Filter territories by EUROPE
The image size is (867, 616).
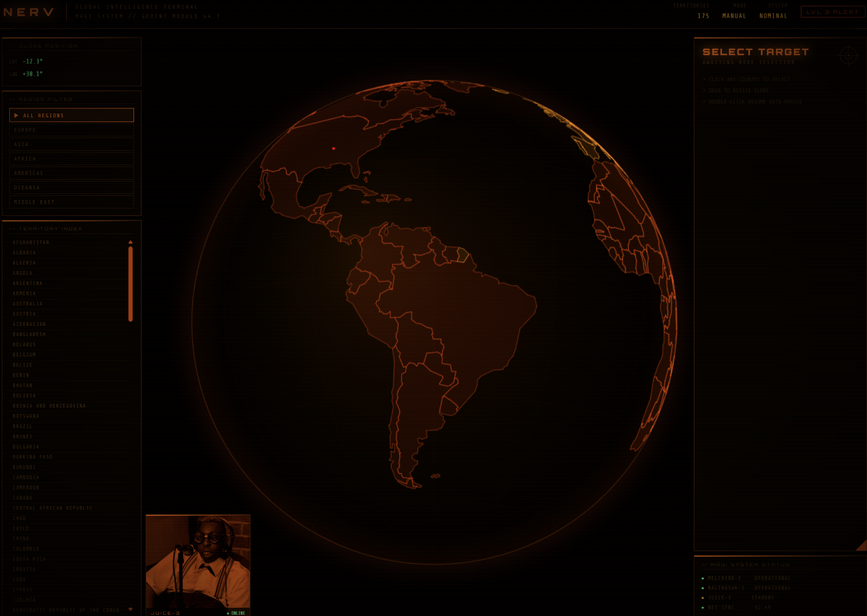(72, 130)
